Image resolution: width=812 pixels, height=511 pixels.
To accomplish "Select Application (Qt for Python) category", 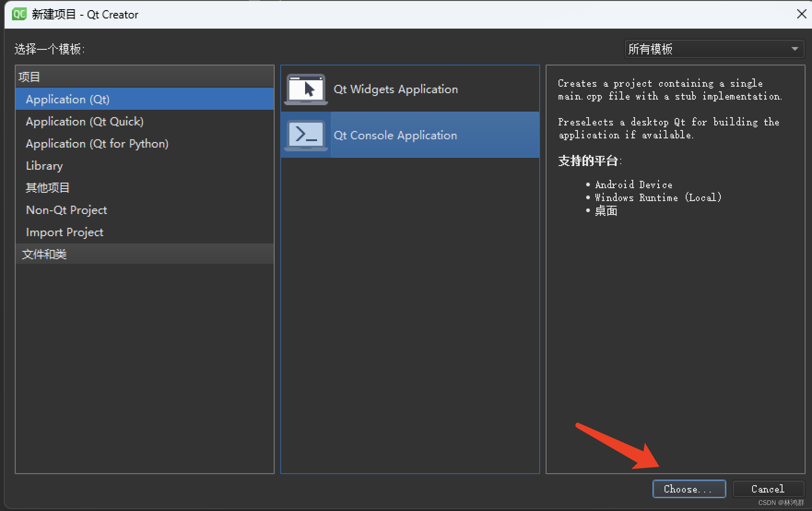I will tap(145, 143).
